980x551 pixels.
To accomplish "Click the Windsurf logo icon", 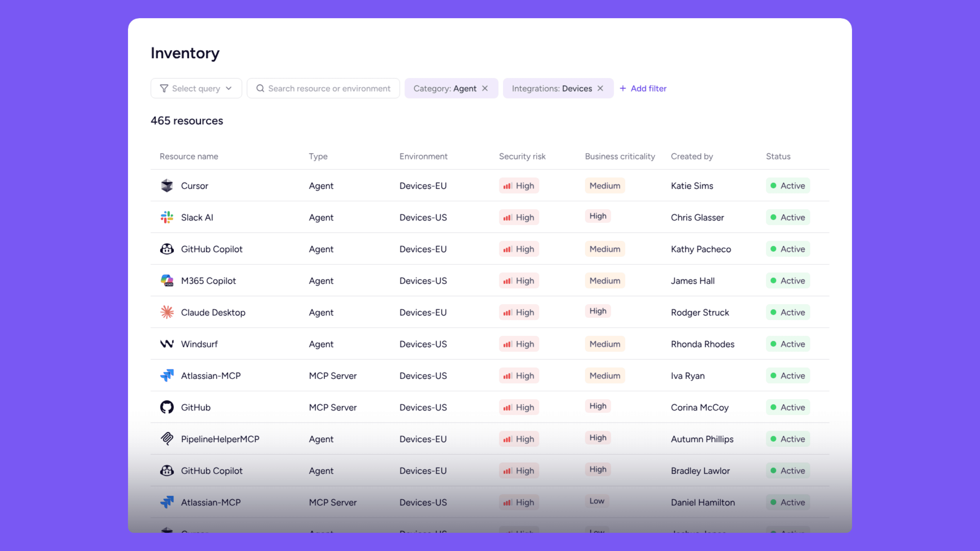I will point(167,344).
